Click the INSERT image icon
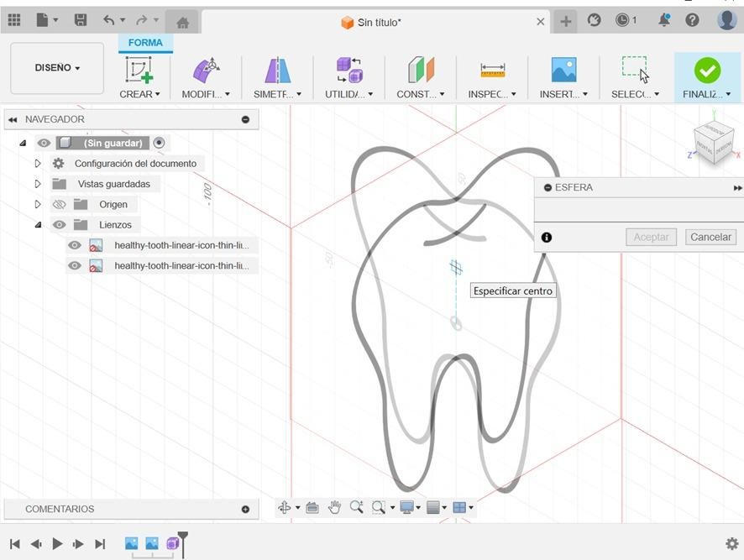Screen dimensions: 744x560 click(563, 70)
